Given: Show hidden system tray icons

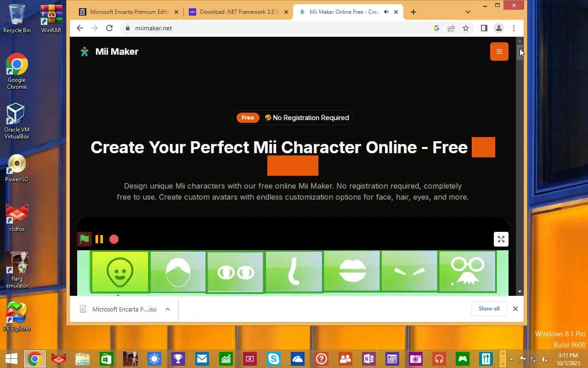Looking at the screenshot, I should (512, 359).
